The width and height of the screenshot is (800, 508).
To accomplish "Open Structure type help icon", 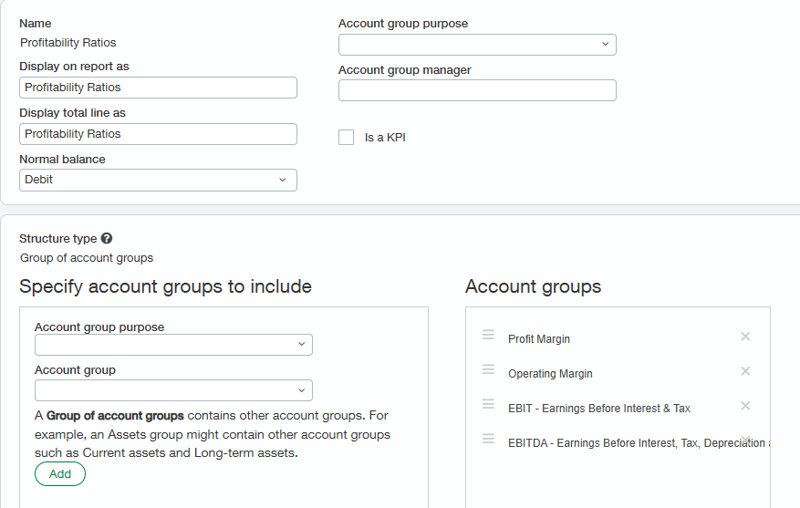I will 106,239.
